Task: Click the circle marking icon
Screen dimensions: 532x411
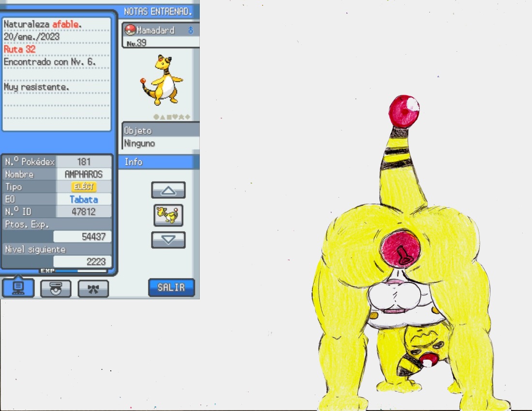Action: pyautogui.click(x=156, y=117)
